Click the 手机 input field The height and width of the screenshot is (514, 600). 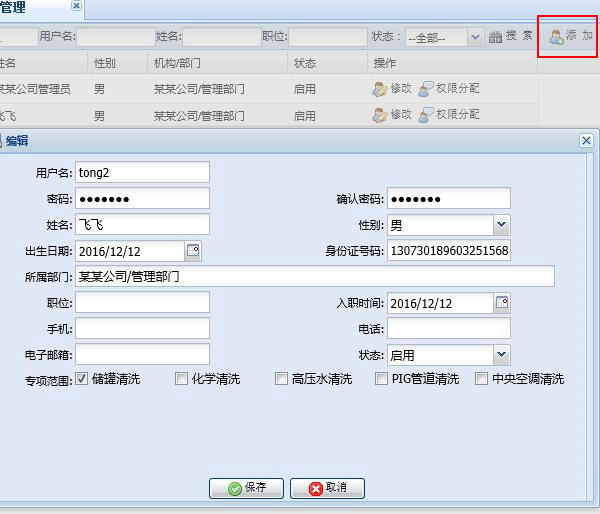coord(142,329)
